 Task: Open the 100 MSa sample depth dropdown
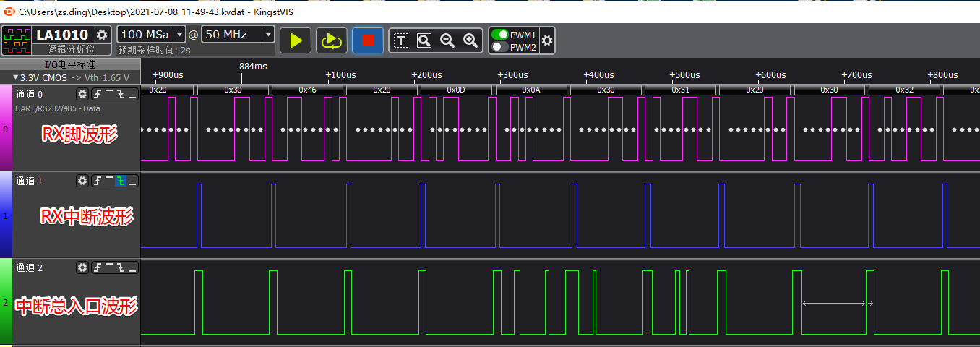click(x=180, y=34)
